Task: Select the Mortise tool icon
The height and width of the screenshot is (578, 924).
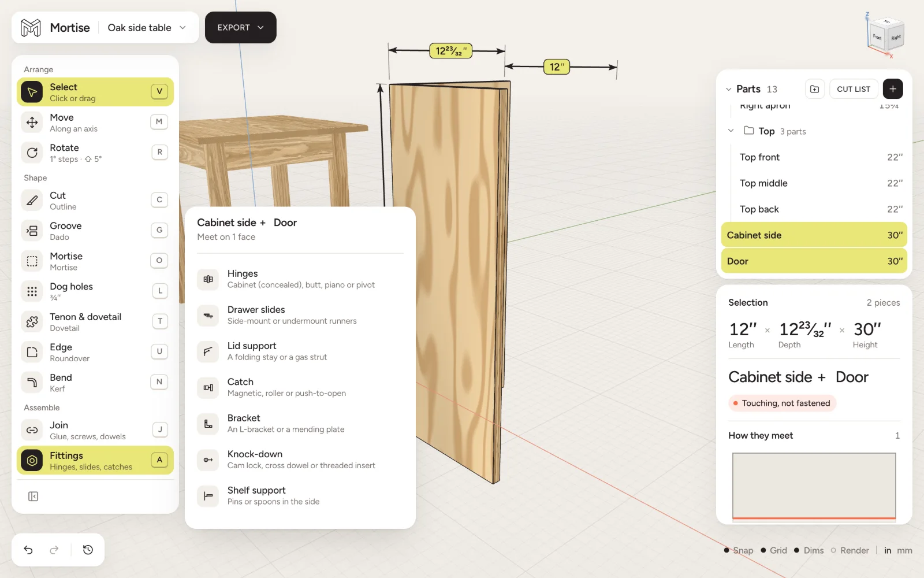Action: point(32,261)
